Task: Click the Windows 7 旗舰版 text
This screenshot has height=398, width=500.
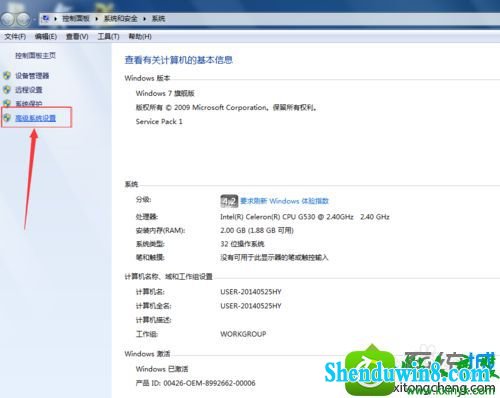Action: [x=165, y=93]
